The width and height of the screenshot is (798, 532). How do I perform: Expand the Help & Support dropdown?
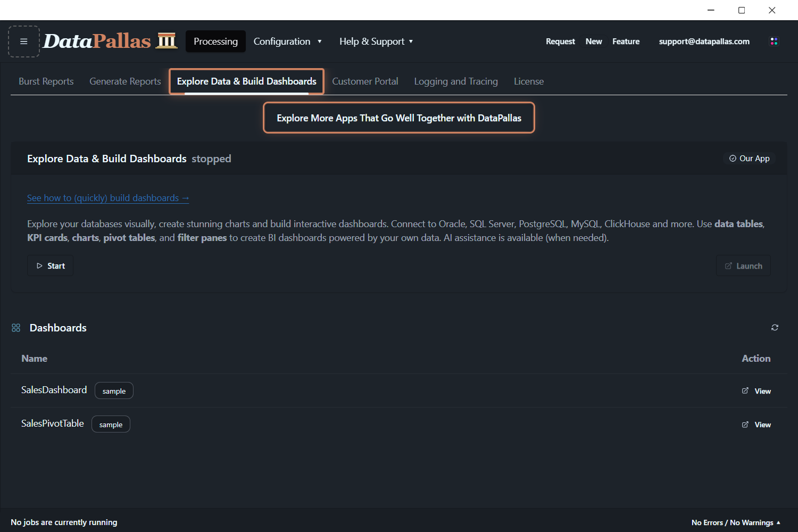click(x=376, y=41)
